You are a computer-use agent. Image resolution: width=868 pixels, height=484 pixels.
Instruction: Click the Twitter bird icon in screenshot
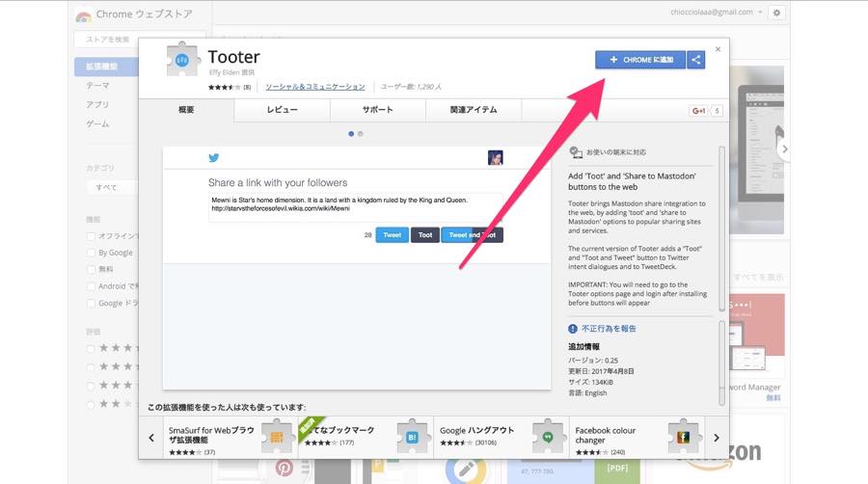tap(214, 158)
